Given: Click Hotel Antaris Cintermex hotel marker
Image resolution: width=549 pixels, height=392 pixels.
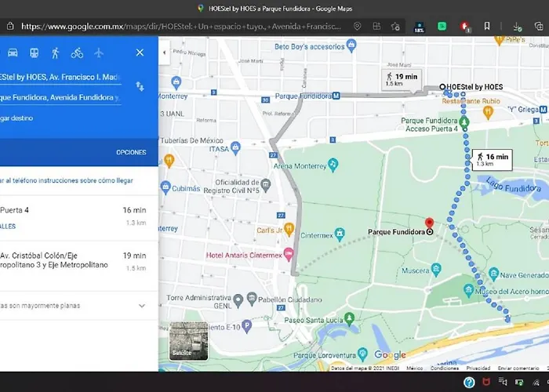Looking at the screenshot, I should (x=288, y=255).
